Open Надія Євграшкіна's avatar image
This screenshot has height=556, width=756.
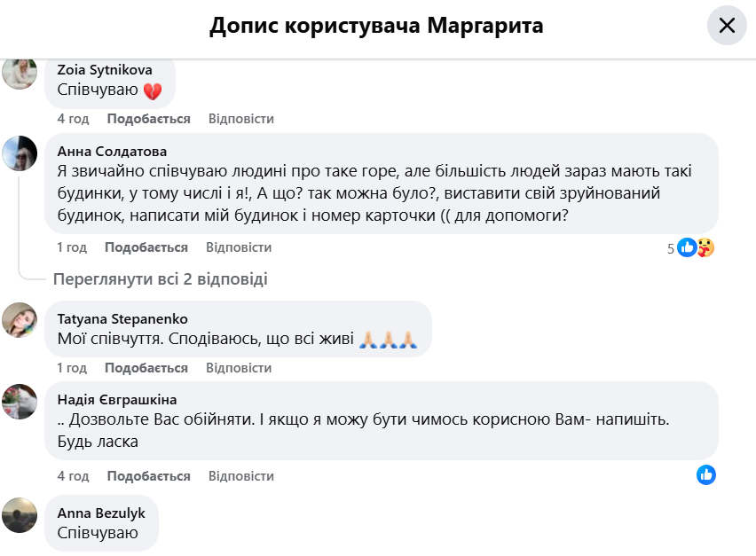[20, 401]
